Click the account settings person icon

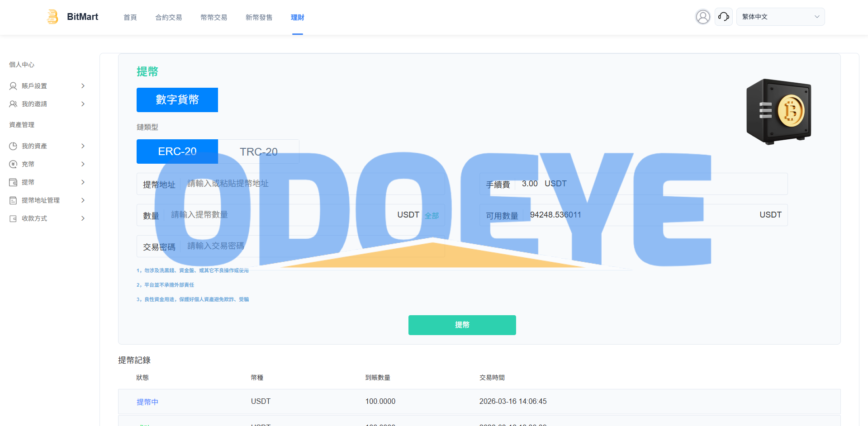tap(13, 86)
